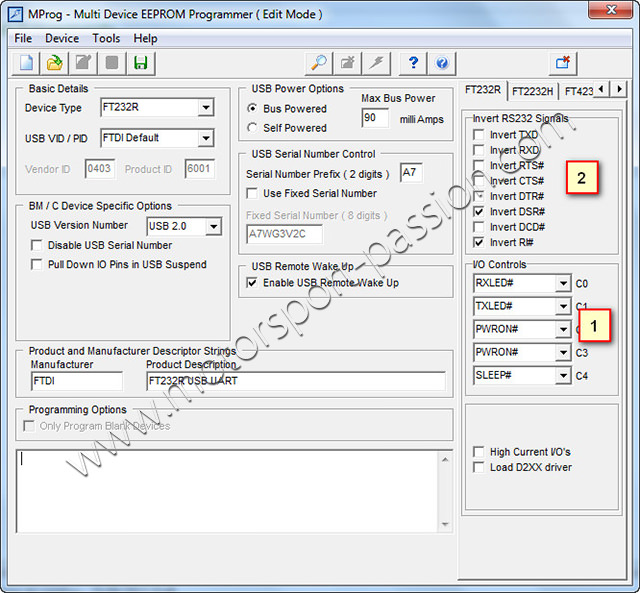Click the Product Description field
This screenshot has width=640, height=593.
296,381
